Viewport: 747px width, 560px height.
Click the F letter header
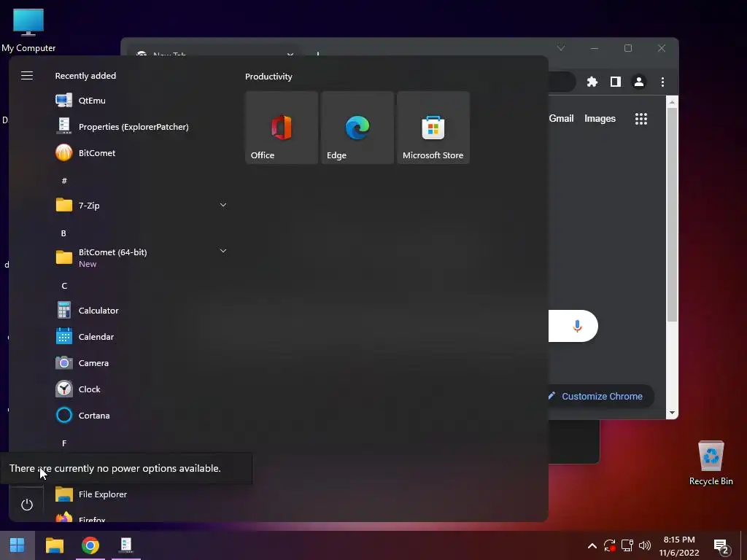(64, 443)
